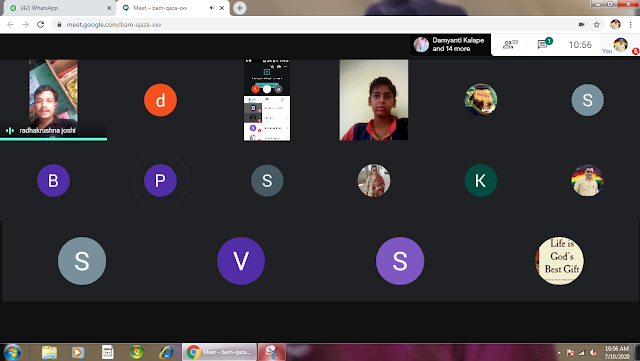Image resolution: width=640 pixels, height=361 pixels.
Task: Show hidden system tray icons
Action: coord(559,353)
